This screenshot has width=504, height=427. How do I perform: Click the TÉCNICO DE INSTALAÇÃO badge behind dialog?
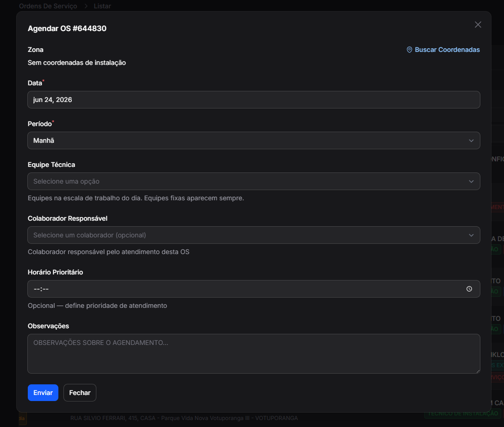tap(463, 414)
